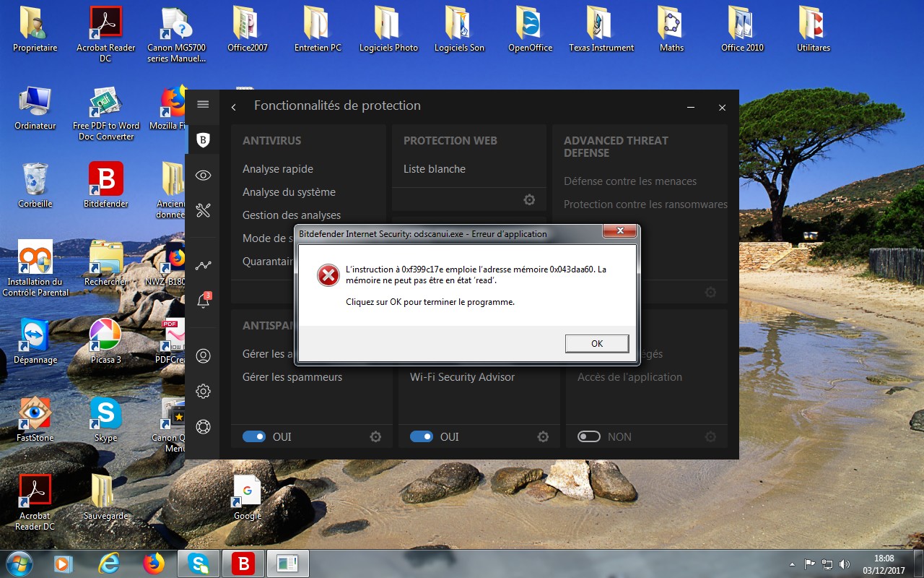Image resolution: width=924 pixels, height=578 pixels.
Task: Open the Antispam panel gear settings
Action: tap(375, 436)
